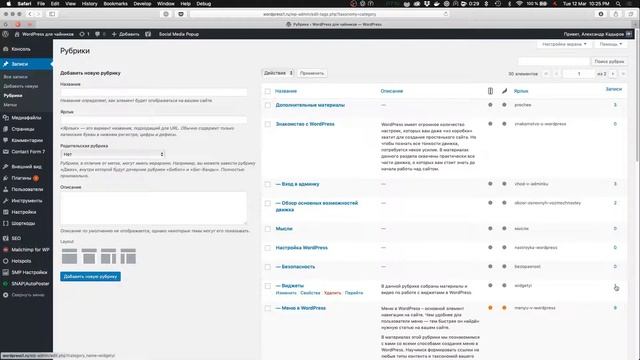Check the Меню в WordPress row checkbox
Screen dimensions: 640x360
point(268,309)
